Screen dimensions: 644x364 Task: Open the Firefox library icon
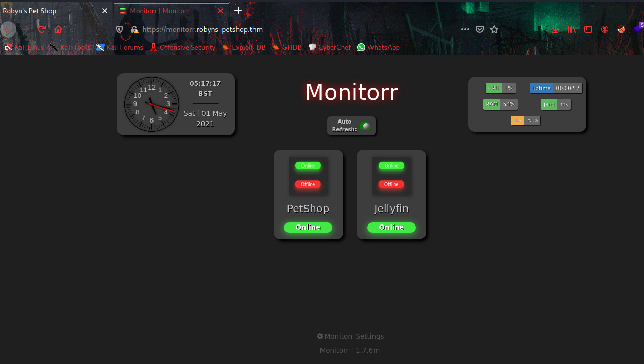point(572,29)
